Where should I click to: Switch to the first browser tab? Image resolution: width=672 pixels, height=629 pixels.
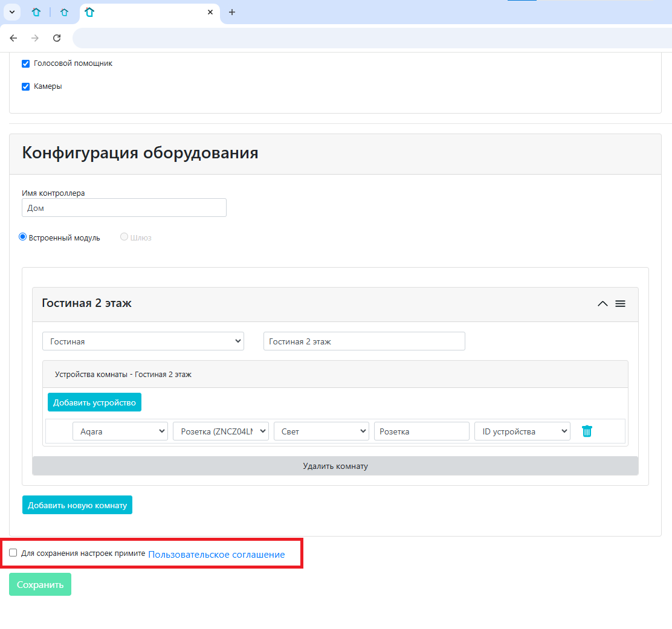tap(36, 12)
